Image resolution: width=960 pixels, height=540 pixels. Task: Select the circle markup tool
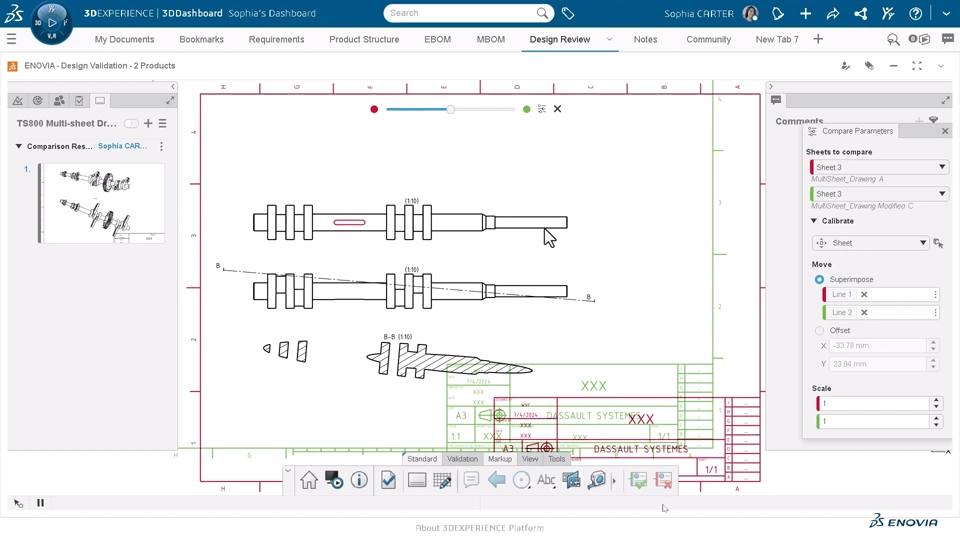pos(521,480)
